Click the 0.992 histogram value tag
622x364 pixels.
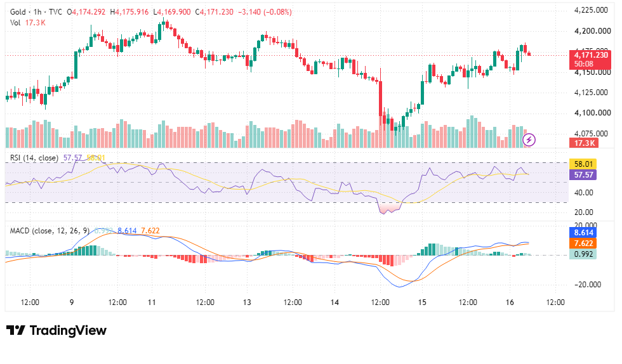pos(583,254)
